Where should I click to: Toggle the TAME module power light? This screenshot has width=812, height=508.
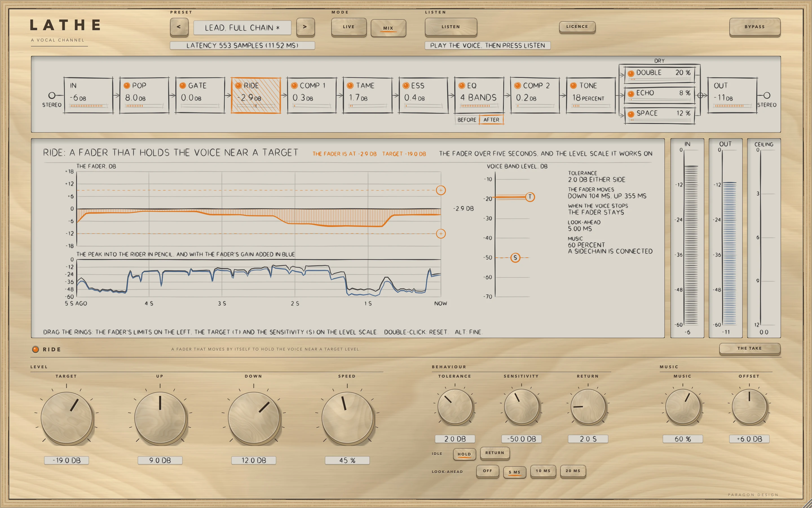tap(350, 86)
